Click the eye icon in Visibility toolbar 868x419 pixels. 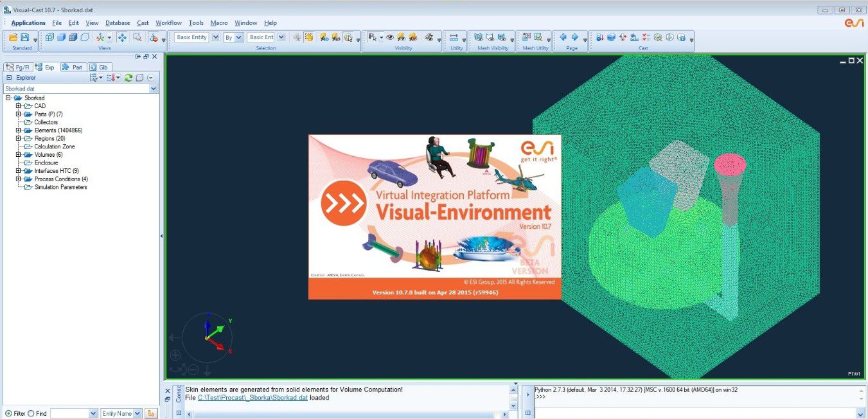(389, 38)
